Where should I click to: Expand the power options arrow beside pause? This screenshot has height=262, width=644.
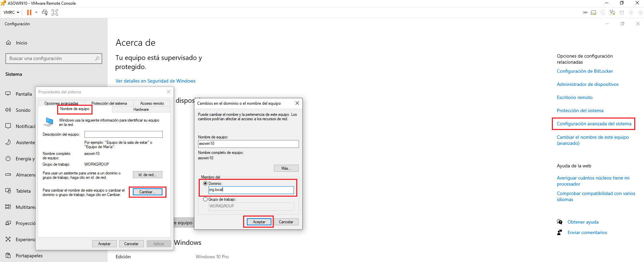coord(36,12)
